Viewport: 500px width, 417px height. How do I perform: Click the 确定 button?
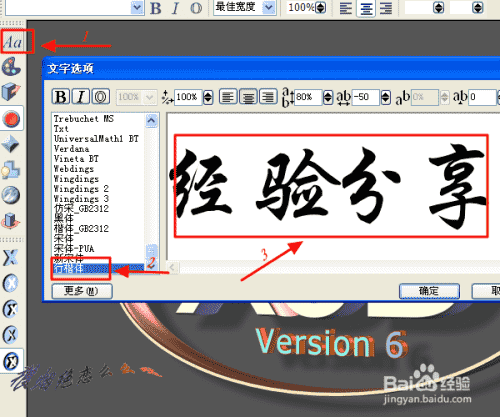[429, 291]
